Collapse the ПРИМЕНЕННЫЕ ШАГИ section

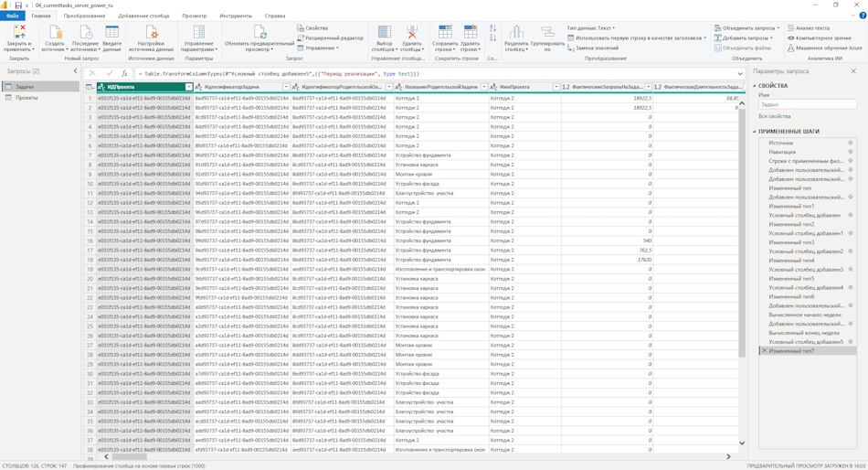click(x=755, y=132)
